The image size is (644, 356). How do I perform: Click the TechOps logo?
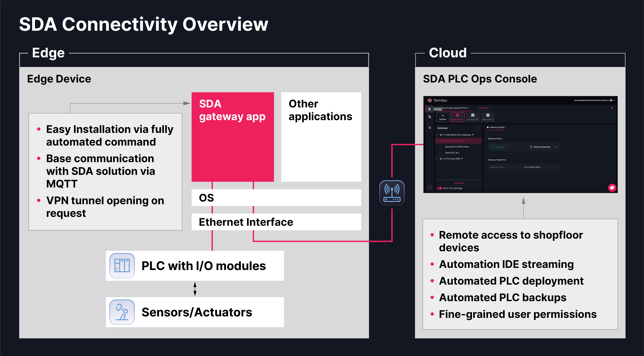(x=430, y=100)
